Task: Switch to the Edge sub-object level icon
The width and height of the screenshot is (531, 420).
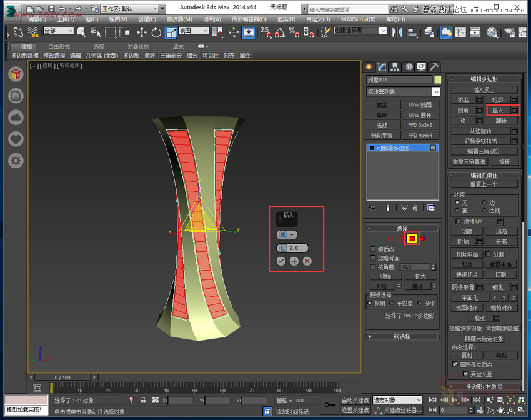Action: click(x=390, y=238)
